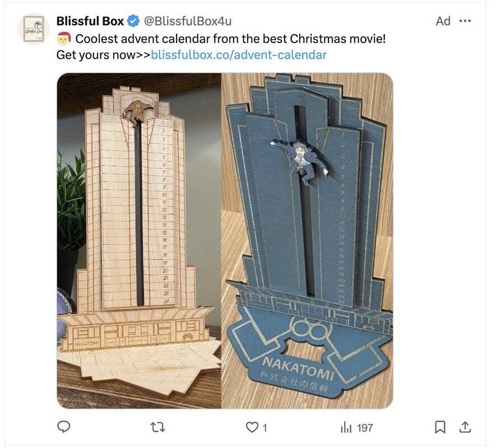View post analytics bar chart icon
Screen dimensions: 501x448
[346, 427]
